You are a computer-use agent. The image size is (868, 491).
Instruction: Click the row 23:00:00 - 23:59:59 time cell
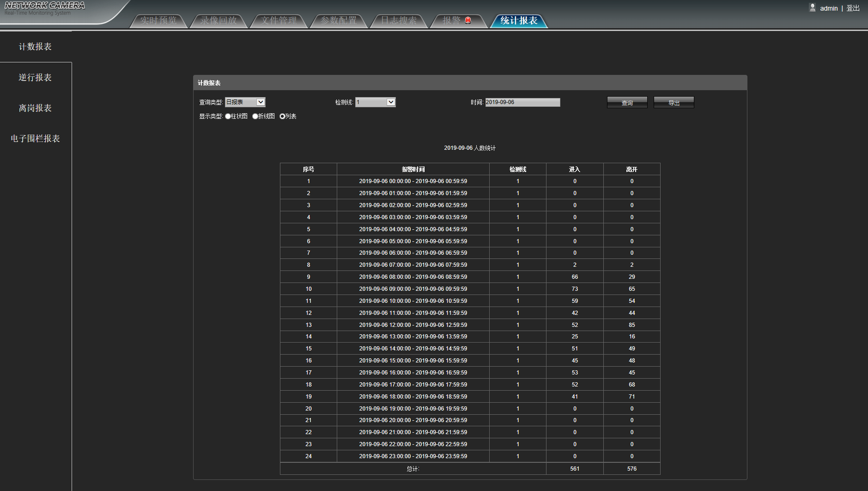click(x=413, y=456)
